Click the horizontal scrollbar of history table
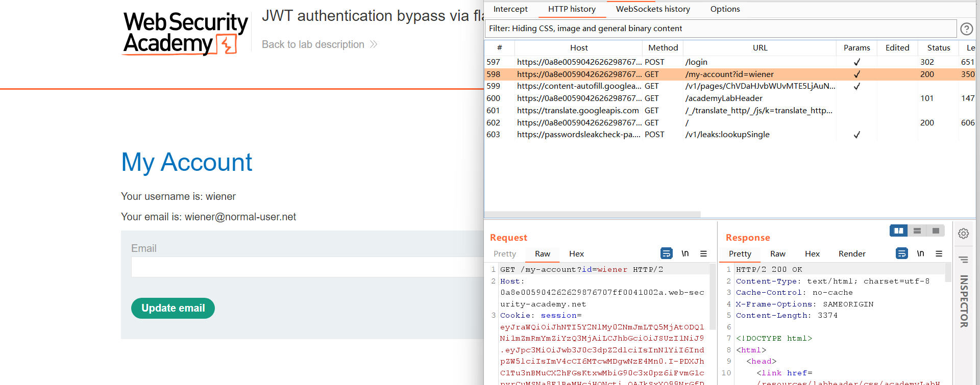Image resolution: width=980 pixels, height=385 pixels. point(592,215)
